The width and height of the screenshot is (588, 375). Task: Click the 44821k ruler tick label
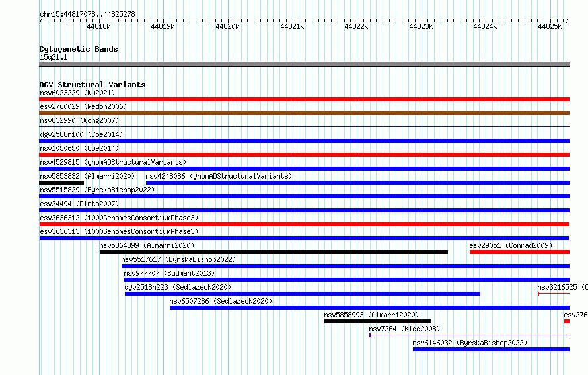[x=292, y=26]
